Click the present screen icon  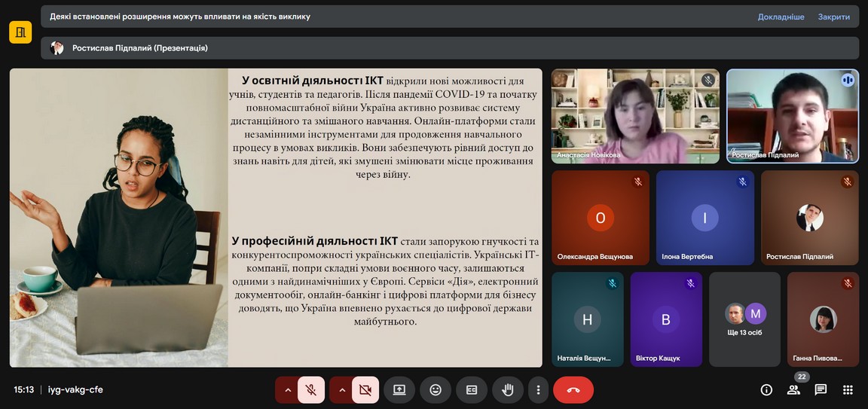click(x=399, y=390)
